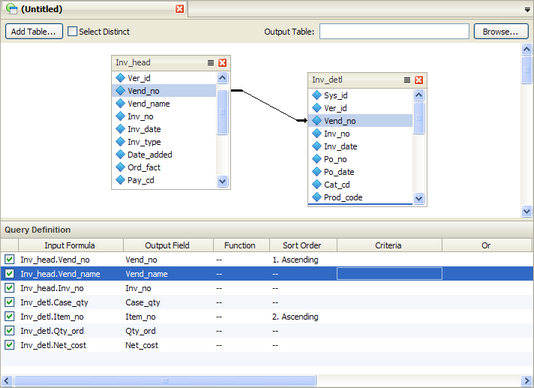
Task: Click the Output Field column header
Action: (x=168, y=245)
